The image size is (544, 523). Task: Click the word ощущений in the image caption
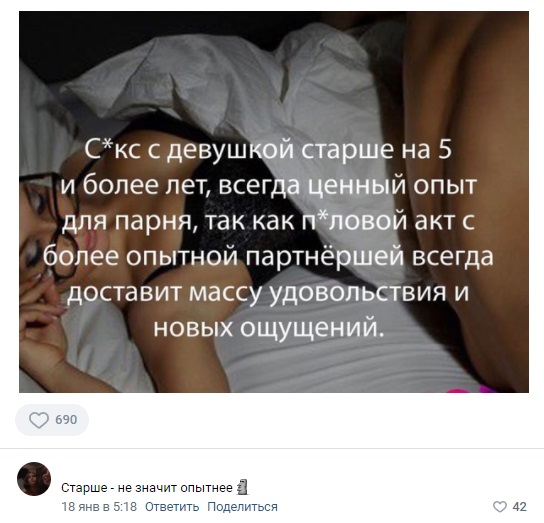pos(313,327)
